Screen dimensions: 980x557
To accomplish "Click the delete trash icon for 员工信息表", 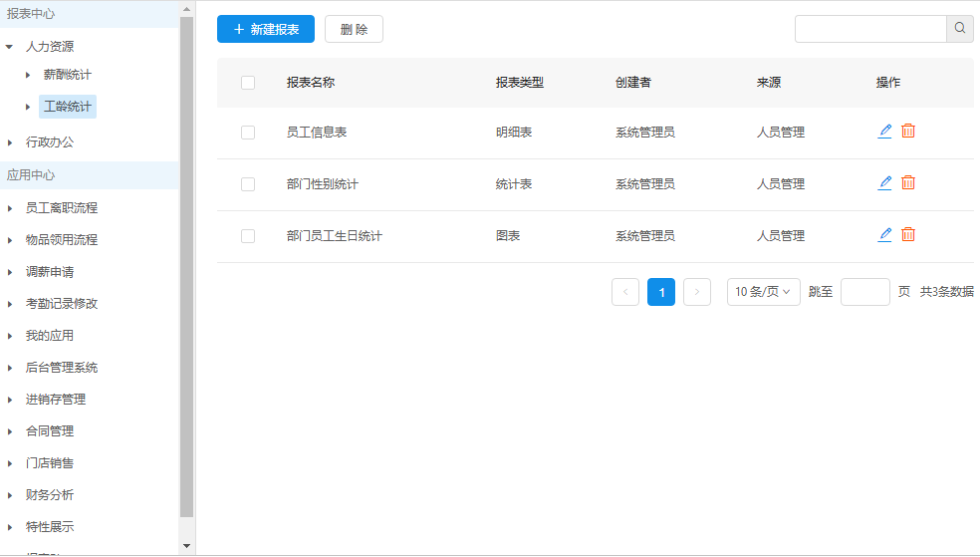I will pyautogui.click(x=908, y=132).
